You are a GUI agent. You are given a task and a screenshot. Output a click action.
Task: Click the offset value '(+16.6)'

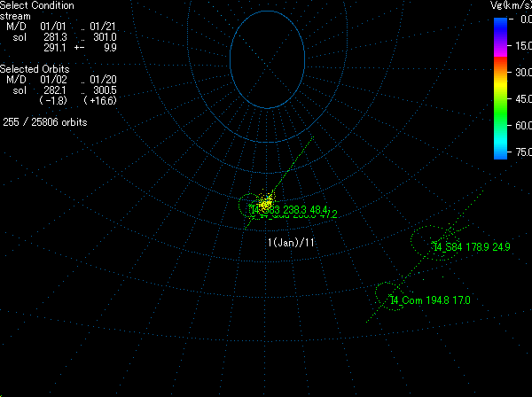100,101
